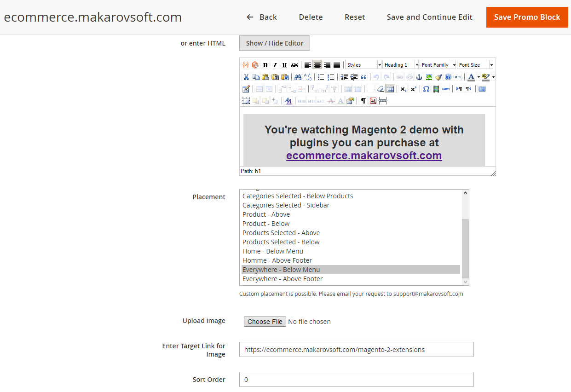Open the Heading 1 format dropdown
Viewport: 571px width, 392px height.
click(x=401, y=65)
